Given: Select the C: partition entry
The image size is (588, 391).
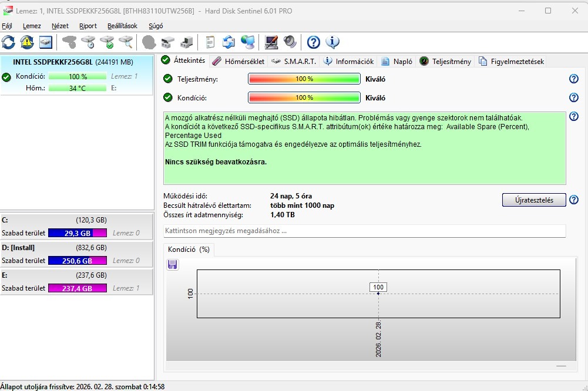Looking at the screenshot, I should (76, 227).
